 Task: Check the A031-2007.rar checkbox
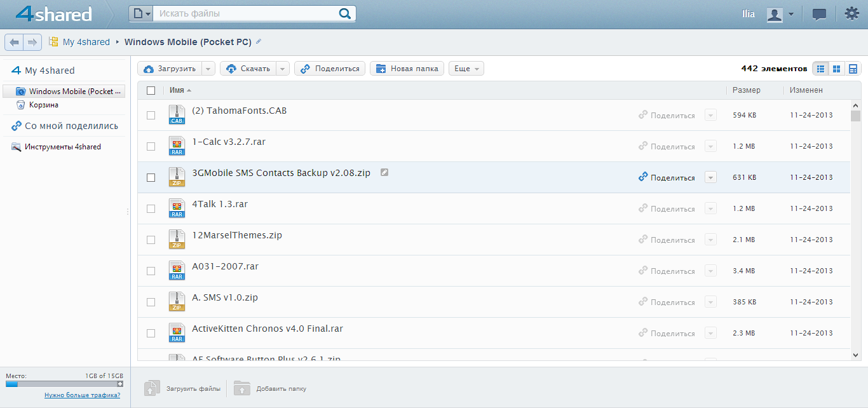point(151,271)
